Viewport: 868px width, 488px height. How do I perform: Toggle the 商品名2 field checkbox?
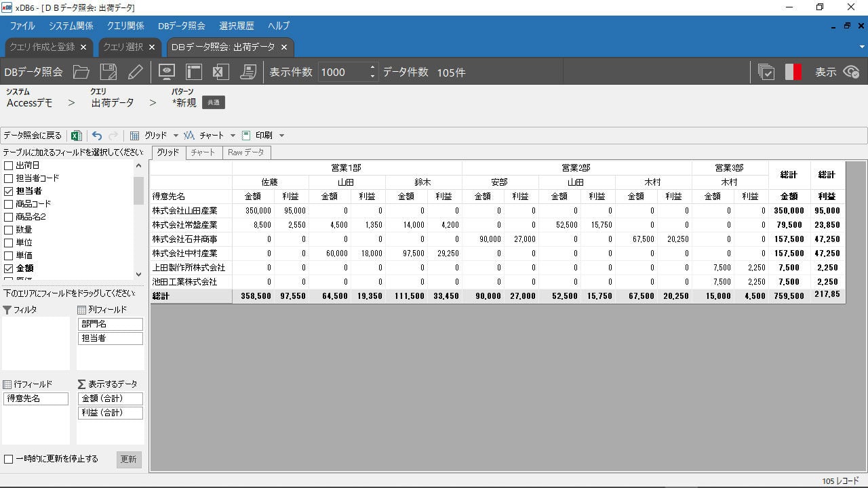pos(9,217)
